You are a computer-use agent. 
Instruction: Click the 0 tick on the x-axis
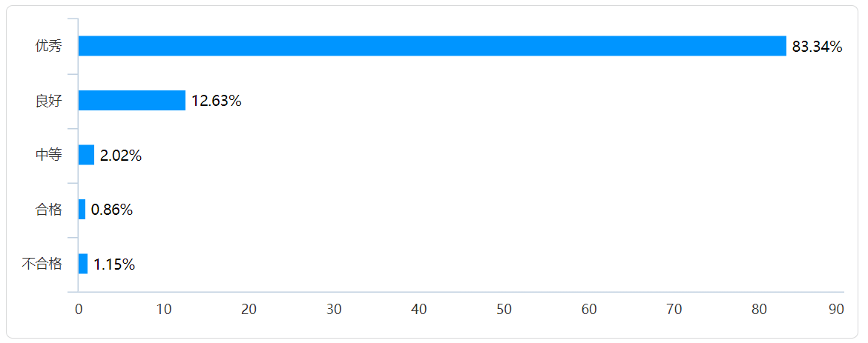79,310
